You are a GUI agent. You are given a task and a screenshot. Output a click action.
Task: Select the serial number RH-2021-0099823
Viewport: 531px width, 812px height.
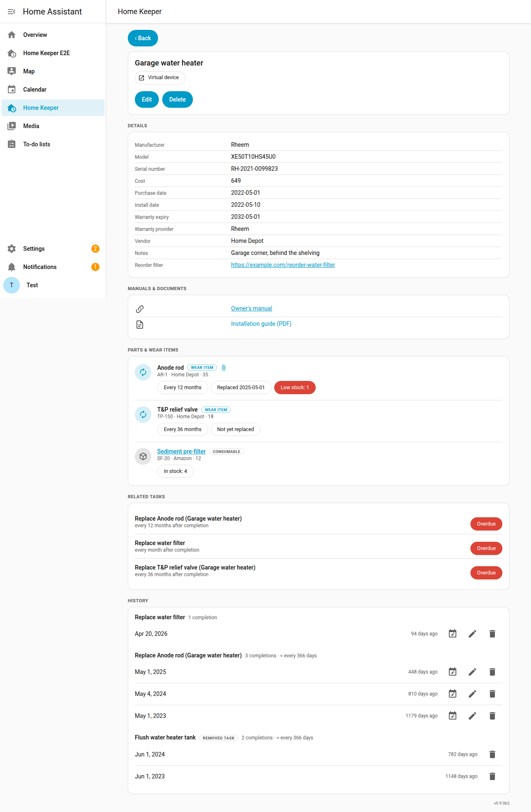coord(254,169)
